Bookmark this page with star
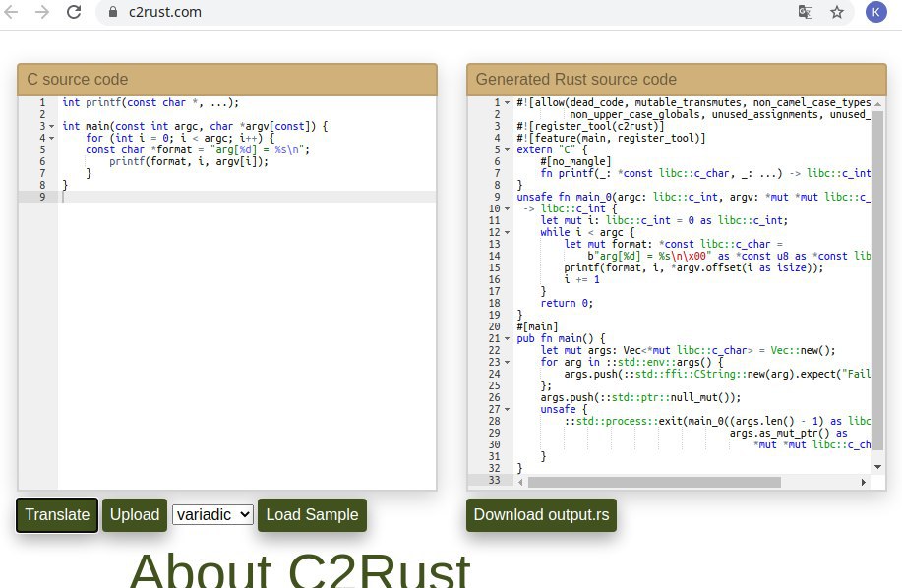 pos(837,12)
